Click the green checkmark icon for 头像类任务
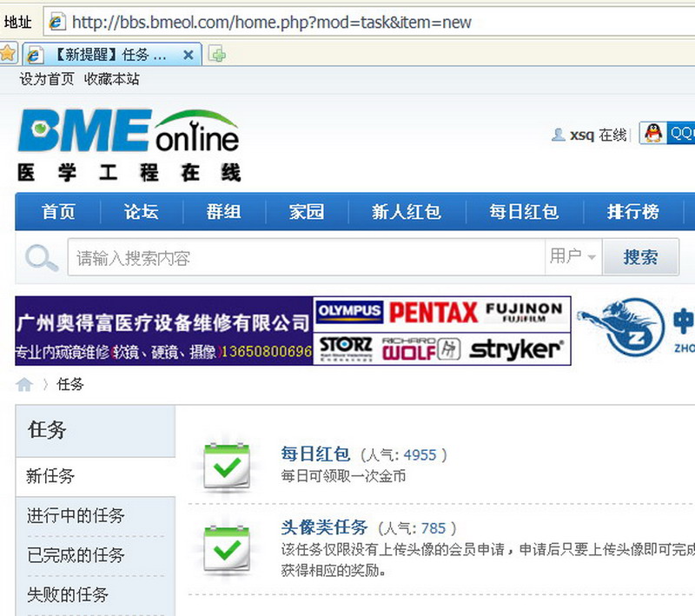 click(227, 548)
